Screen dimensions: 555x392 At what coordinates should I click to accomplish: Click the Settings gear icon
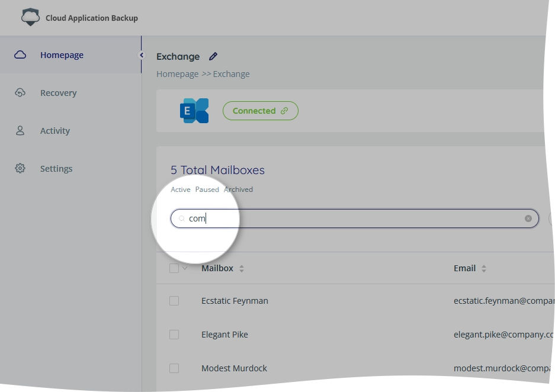click(x=20, y=168)
